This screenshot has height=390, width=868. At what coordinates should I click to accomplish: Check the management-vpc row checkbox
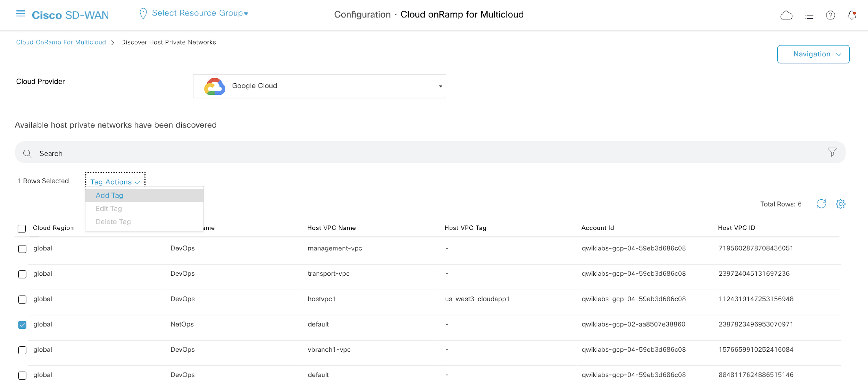(x=22, y=249)
